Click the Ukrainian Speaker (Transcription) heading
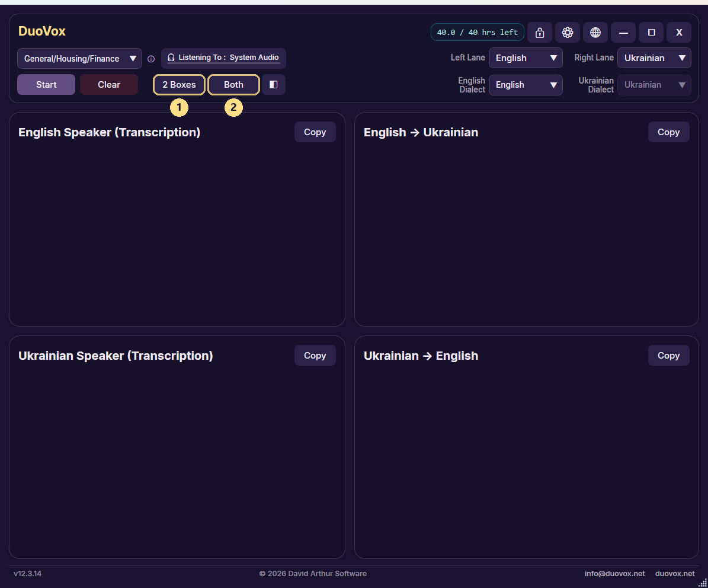 116,356
